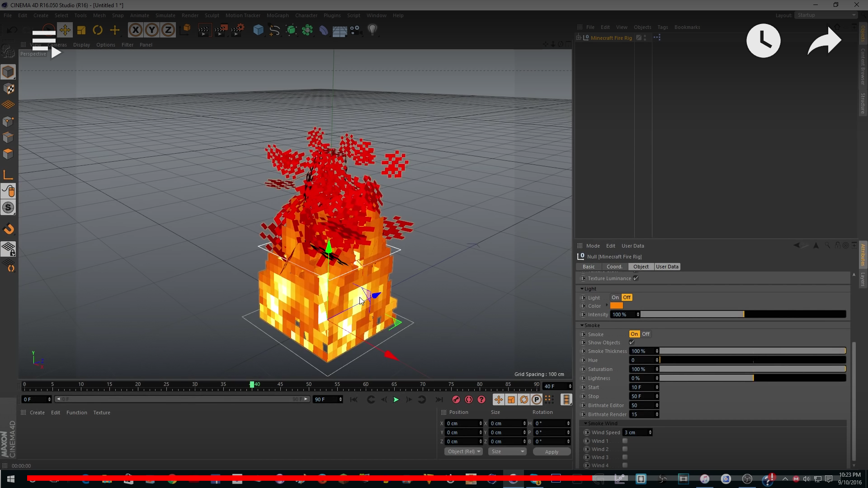This screenshot has height=488, width=868.
Task: Switch Smoke to Off
Action: coord(646,334)
